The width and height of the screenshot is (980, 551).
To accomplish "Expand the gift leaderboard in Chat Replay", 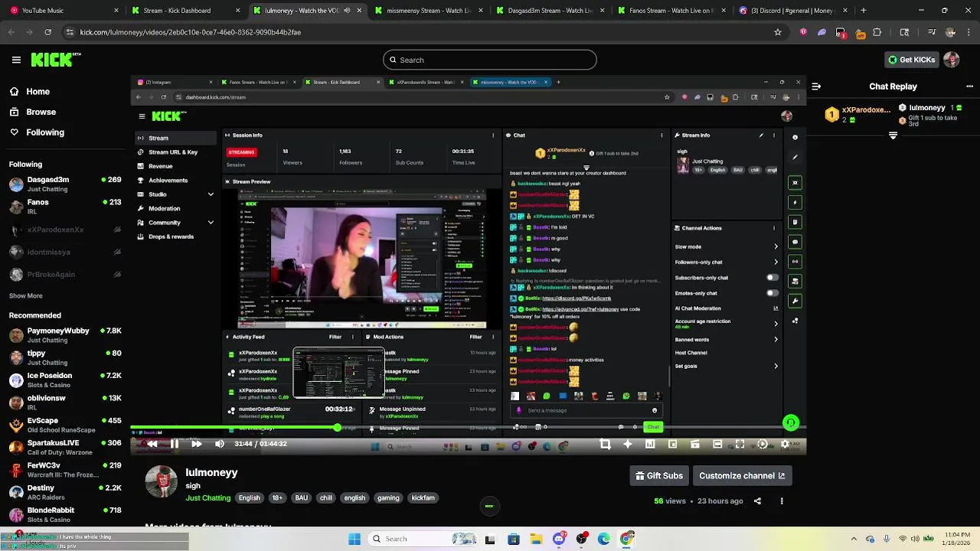I will click(893, 135).
